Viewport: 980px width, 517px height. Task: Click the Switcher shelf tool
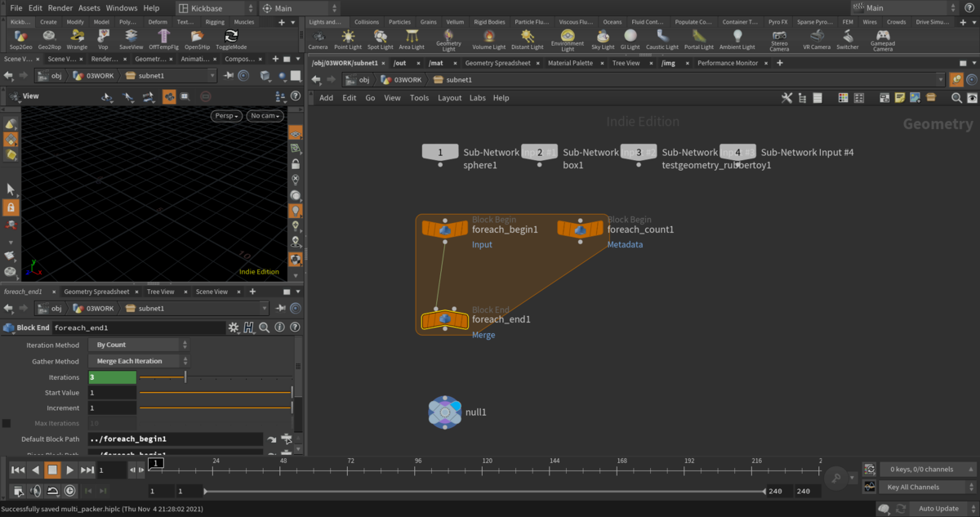848,40
